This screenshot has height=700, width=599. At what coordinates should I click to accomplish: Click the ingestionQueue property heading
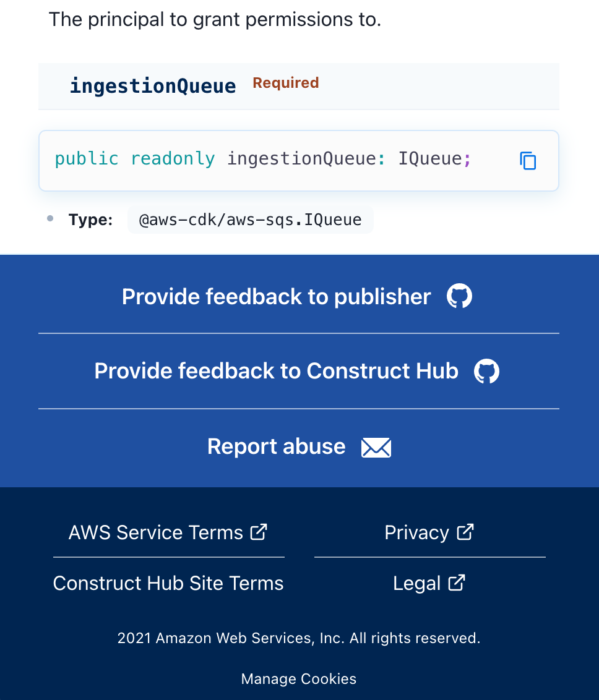tap(152, 85)
